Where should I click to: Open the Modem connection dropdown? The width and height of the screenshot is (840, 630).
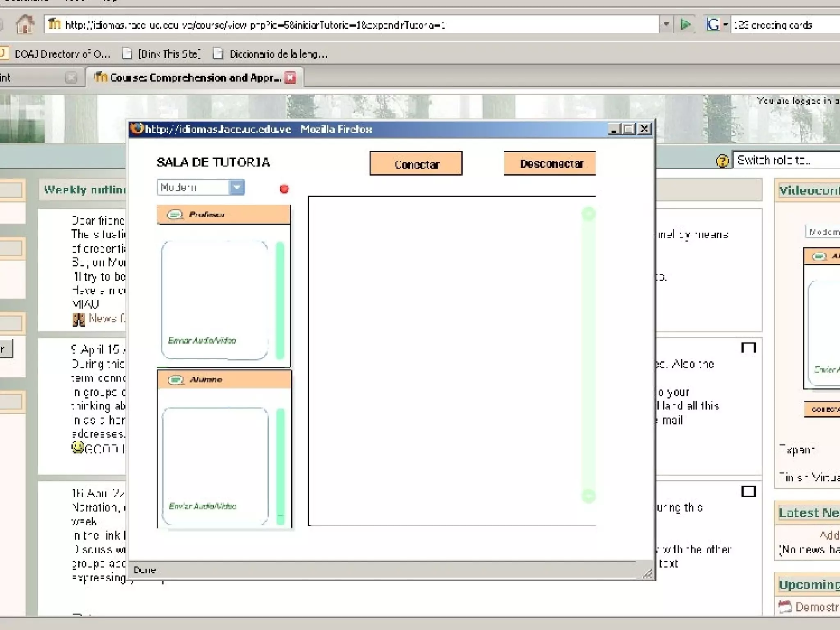pos(237,187)
